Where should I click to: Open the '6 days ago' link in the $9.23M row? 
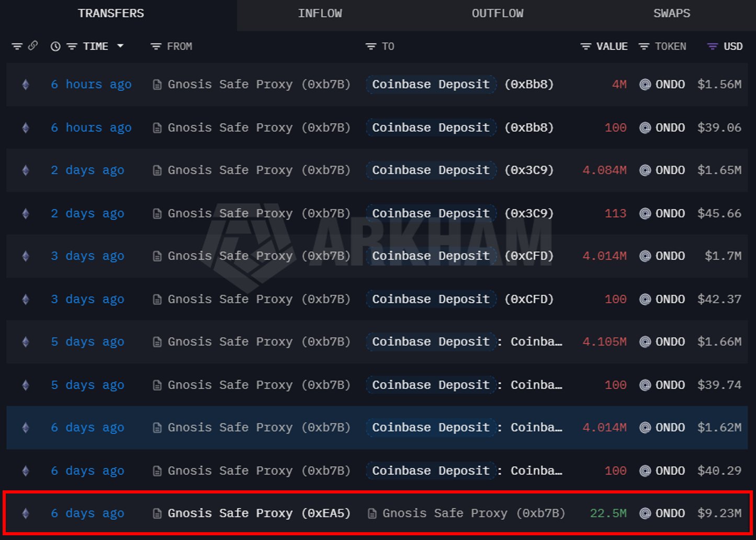(x=87, y=513)
